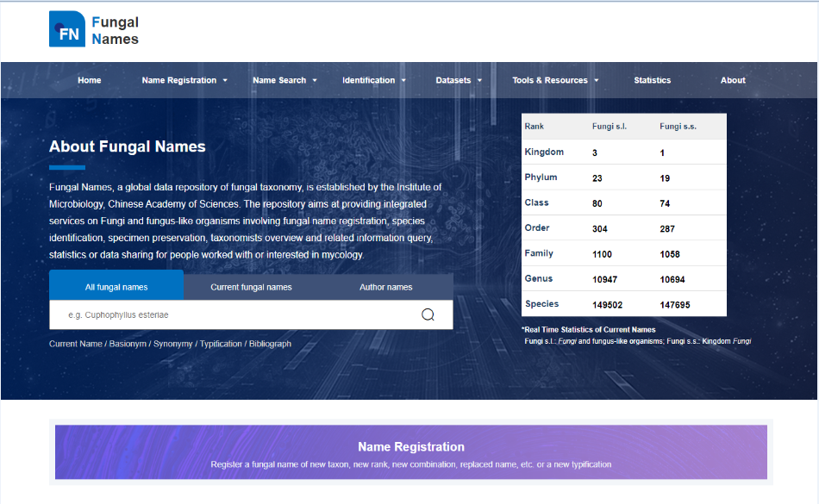Click the Family row label

tap(539, 253)
